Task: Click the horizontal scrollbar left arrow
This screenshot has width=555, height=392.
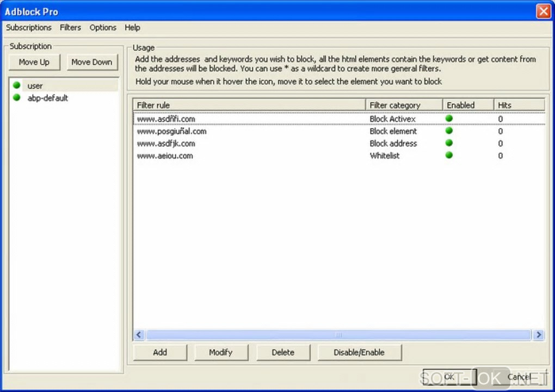Action: click(x=139, y=335)
